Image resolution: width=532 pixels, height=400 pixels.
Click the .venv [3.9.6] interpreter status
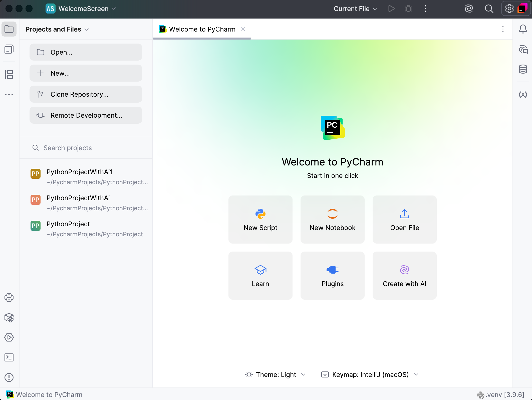click(500, 395)
